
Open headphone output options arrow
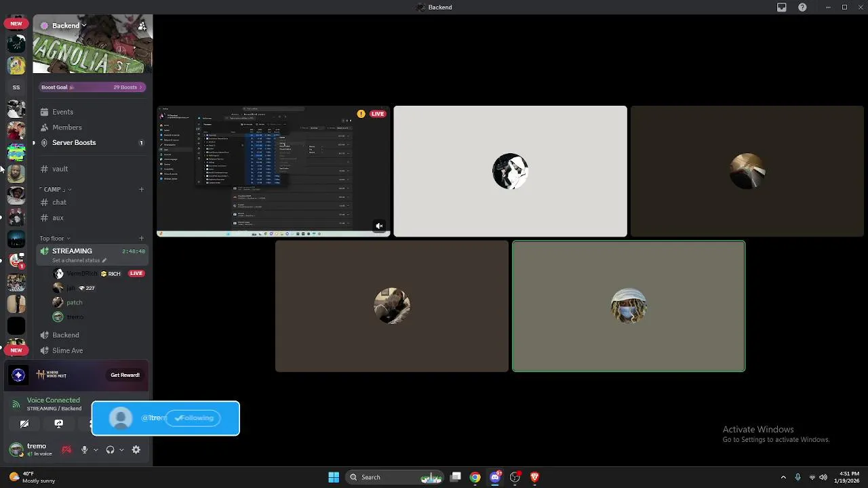[x=121, y=450]
